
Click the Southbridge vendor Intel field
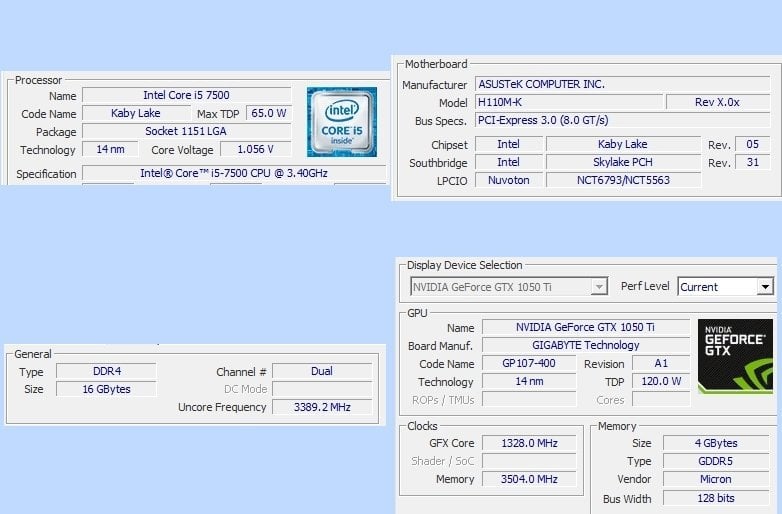pos(509,162)
